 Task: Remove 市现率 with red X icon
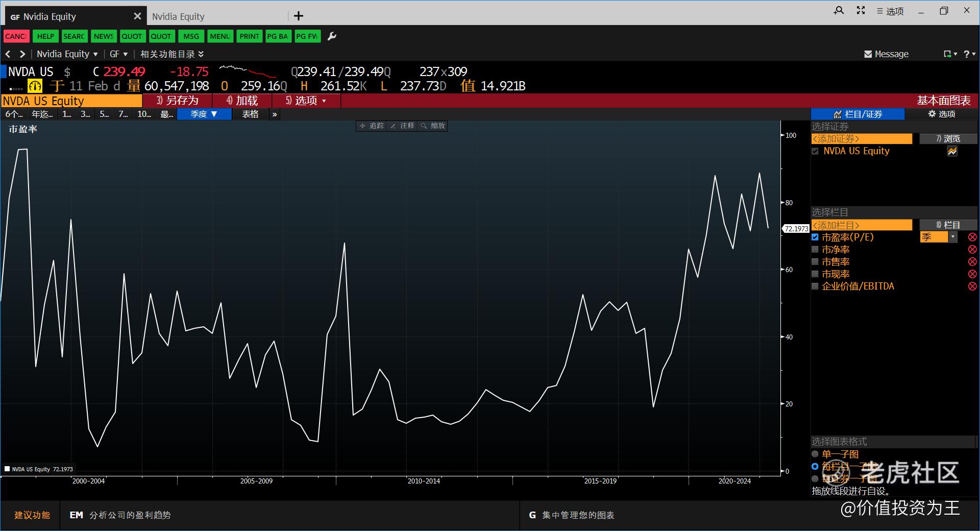coord(972,274)
